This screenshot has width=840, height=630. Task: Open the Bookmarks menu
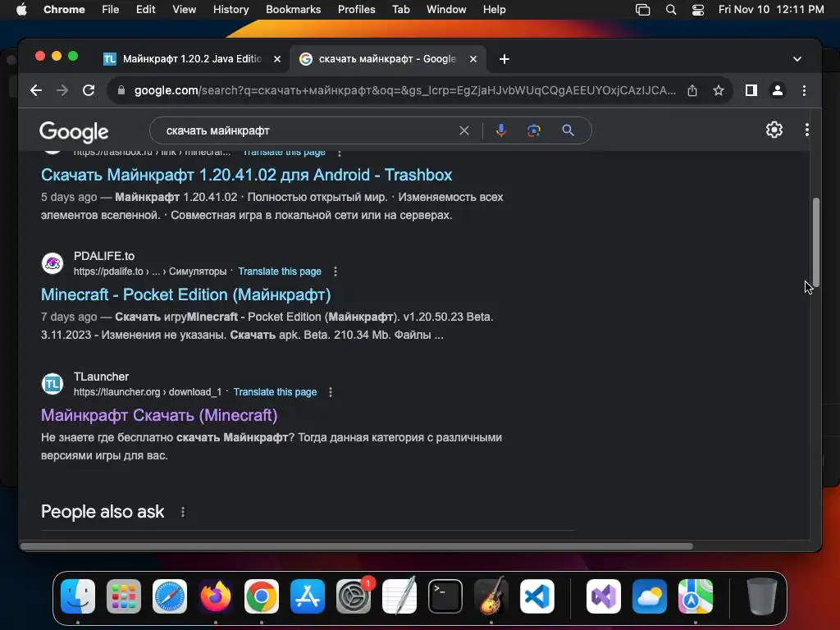293,10
